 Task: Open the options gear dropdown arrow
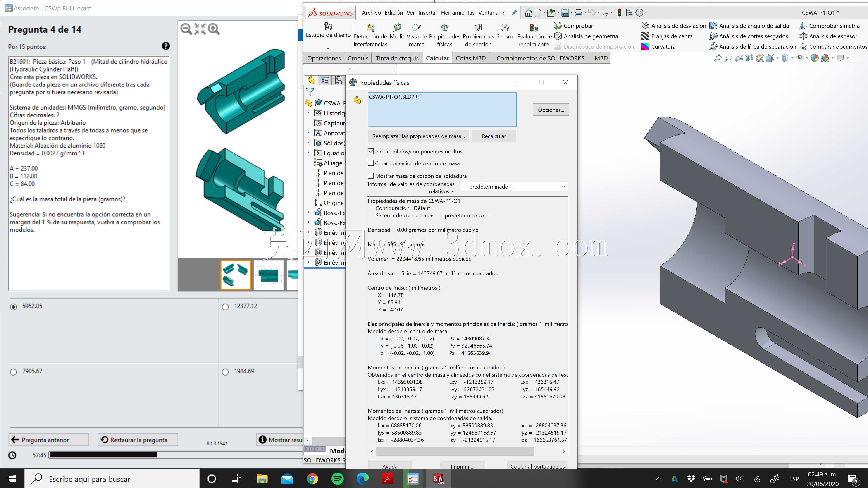click(646, 13)
